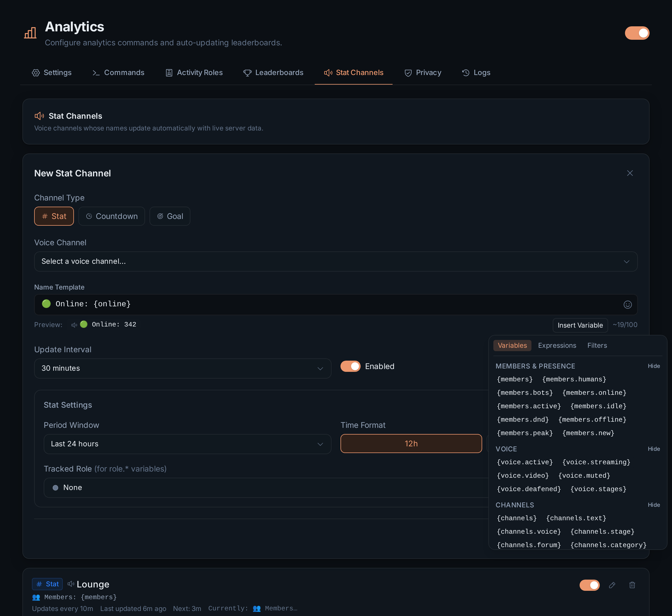The image size is (672, 616).
Task: Open the Tracked Role dropdown showing None
Action: pyautogui.click(x=266, y=488)
